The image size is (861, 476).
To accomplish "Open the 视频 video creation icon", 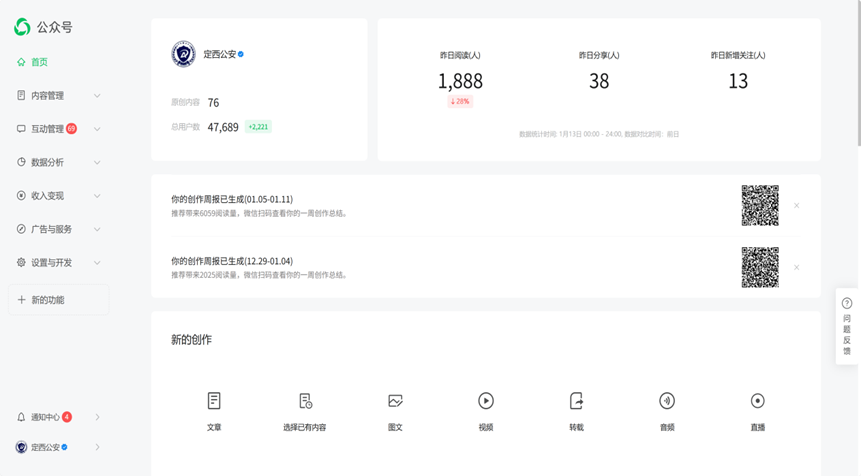I will pyautogui.click(x=485, y=401).
